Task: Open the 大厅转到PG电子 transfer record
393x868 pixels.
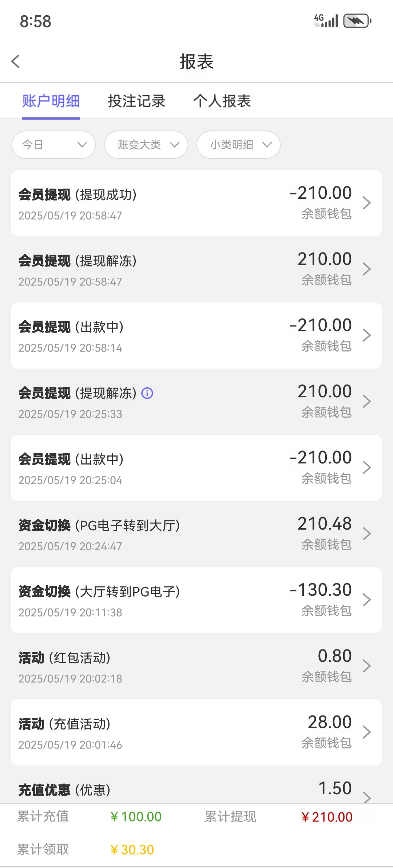Action: (x=196, y=600)
